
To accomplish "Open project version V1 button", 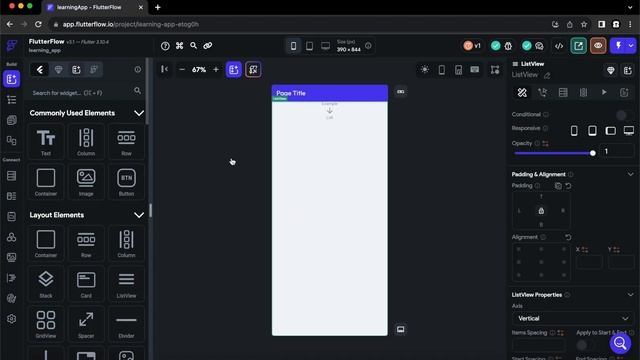I will (x=472, y=46).
